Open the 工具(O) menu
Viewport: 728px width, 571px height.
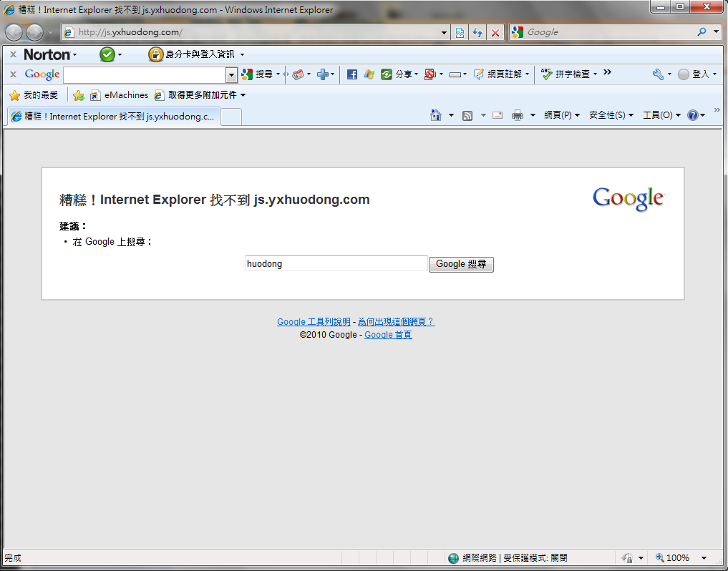pyautogui.click(x=661, y=115)
